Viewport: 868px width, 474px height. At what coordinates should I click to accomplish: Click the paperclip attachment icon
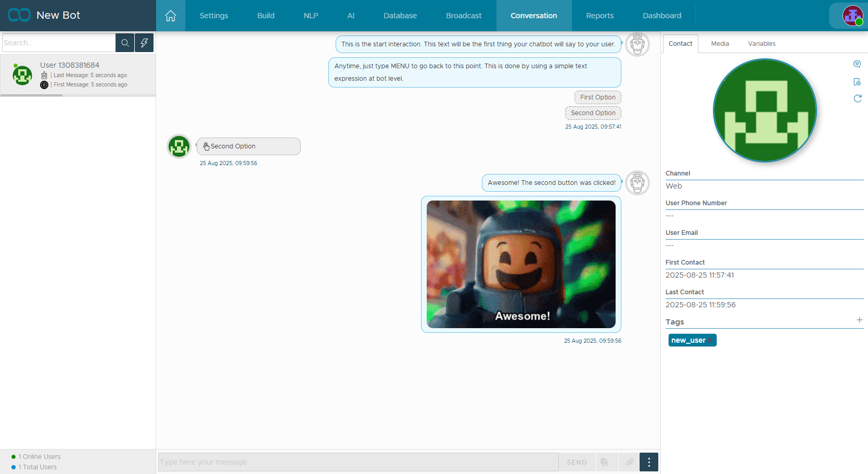click(629, 462)
